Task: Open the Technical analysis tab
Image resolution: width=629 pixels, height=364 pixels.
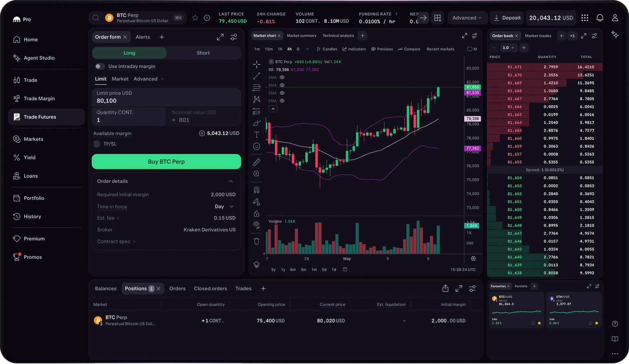Action: pyautogui.click(x=338, y=36)
